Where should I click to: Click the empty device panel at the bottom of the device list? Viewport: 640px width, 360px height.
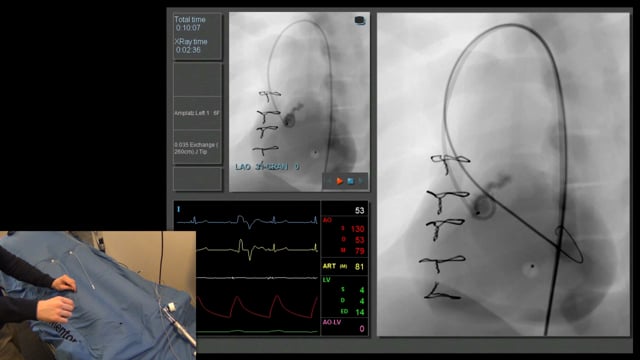198,179
